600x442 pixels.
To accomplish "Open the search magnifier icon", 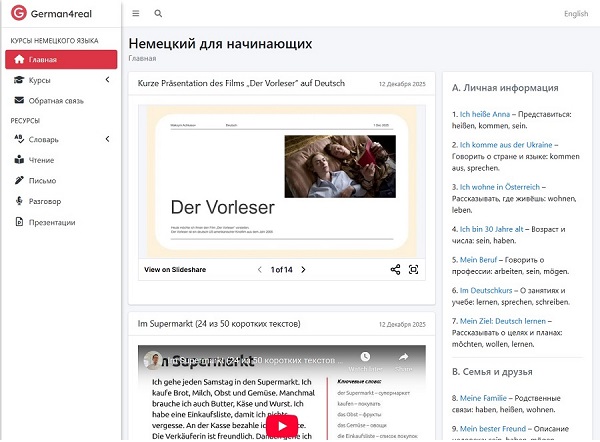I will [x=158, y=14].
